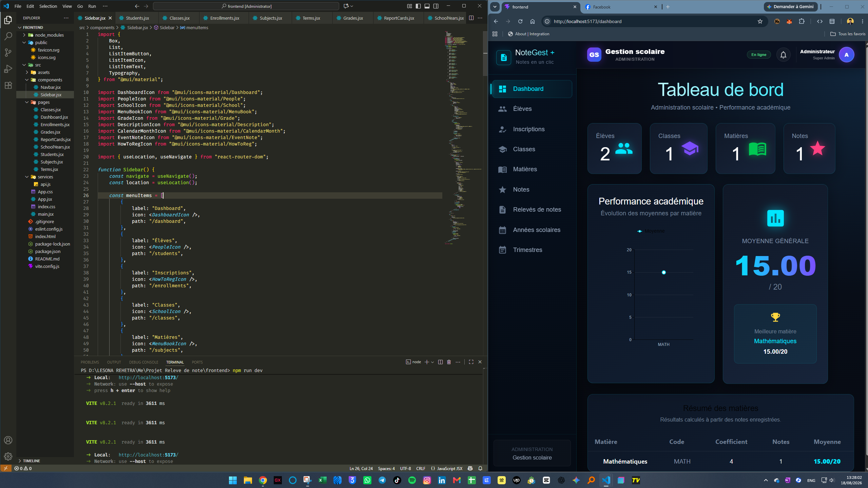Screen dimensions: 868x488
Task: Open the Explorer view in VS Code activity bar
Action: 8,20
